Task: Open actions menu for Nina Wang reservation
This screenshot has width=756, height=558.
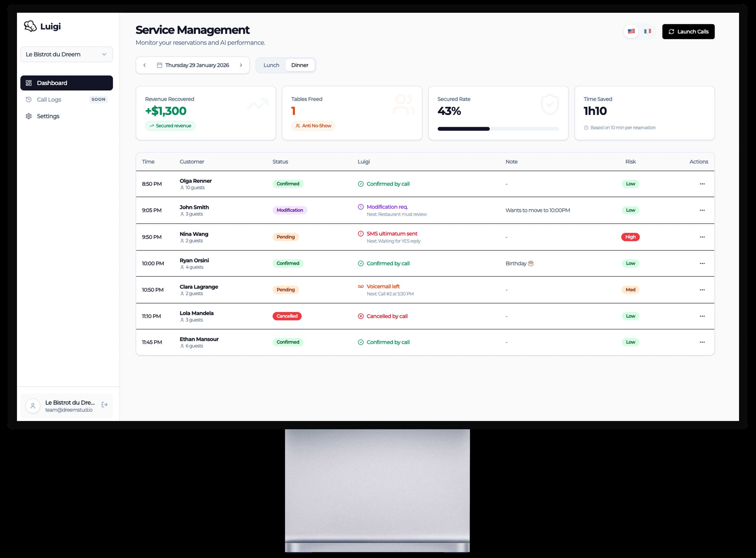Action: point(702,237)
